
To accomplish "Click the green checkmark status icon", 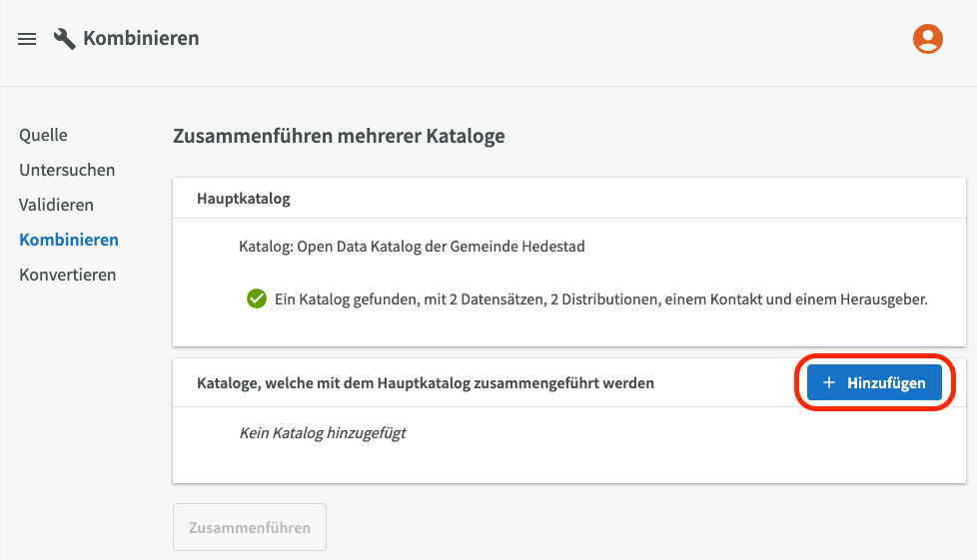I will pos(256,298).
